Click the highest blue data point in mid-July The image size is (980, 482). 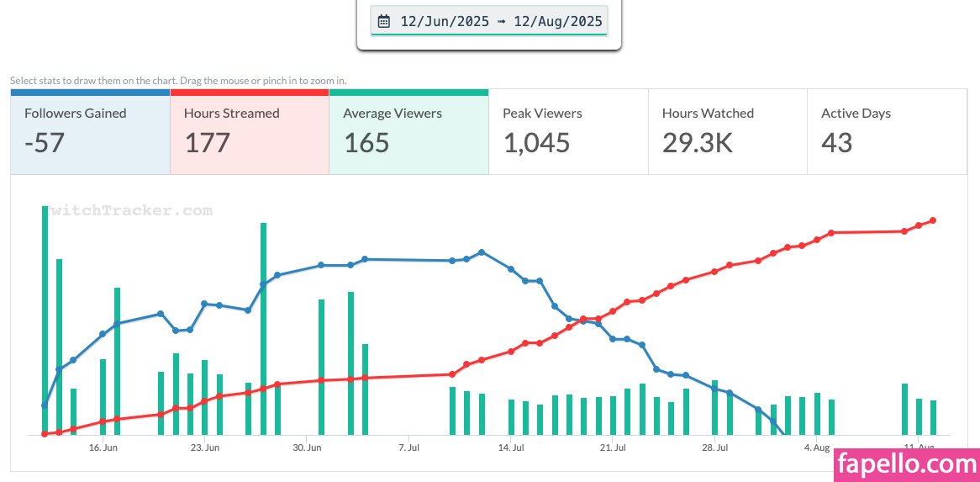481,252
